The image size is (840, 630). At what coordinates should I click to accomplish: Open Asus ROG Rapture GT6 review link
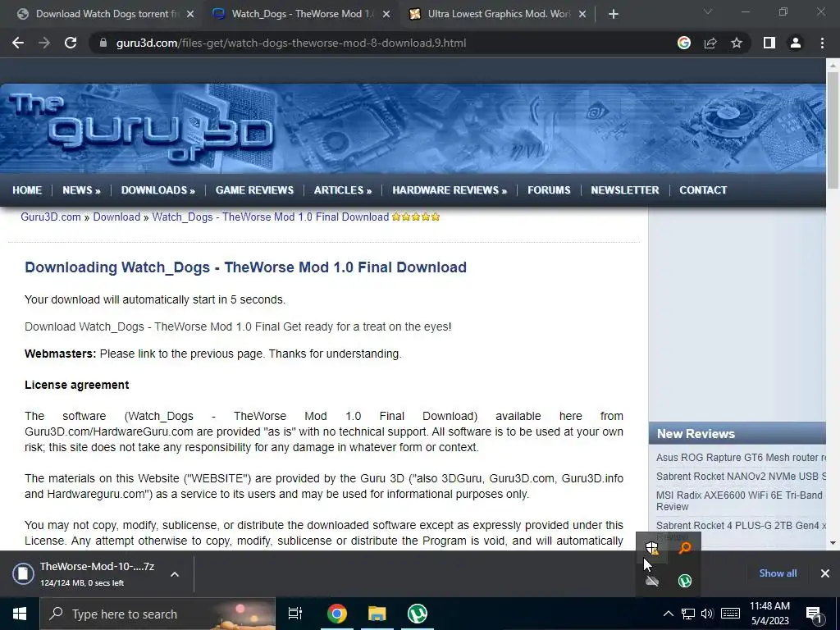click(741, 458)
